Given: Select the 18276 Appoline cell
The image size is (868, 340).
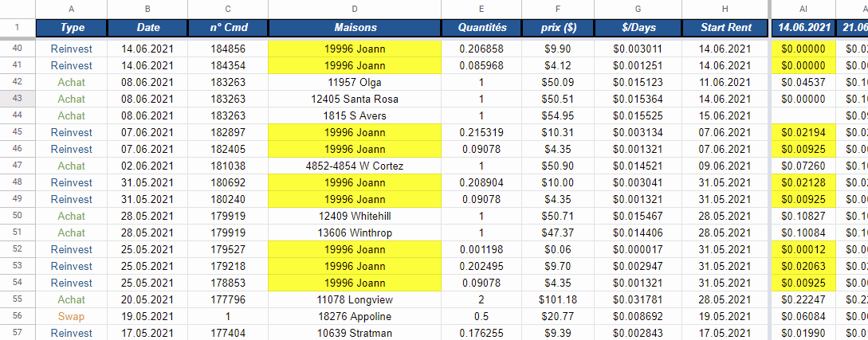Looking at the screenshot, I should (354, 316).
